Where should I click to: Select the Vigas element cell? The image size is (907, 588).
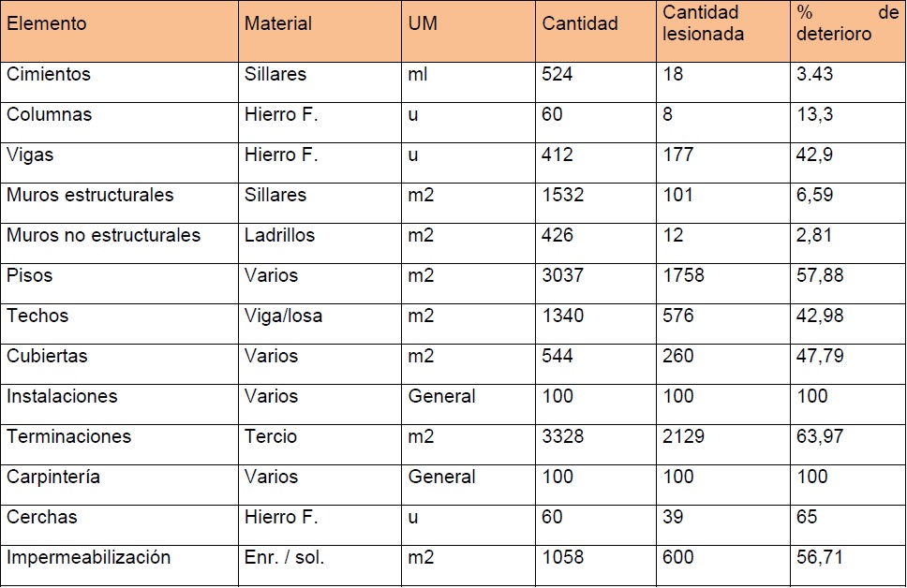(31, 154)
